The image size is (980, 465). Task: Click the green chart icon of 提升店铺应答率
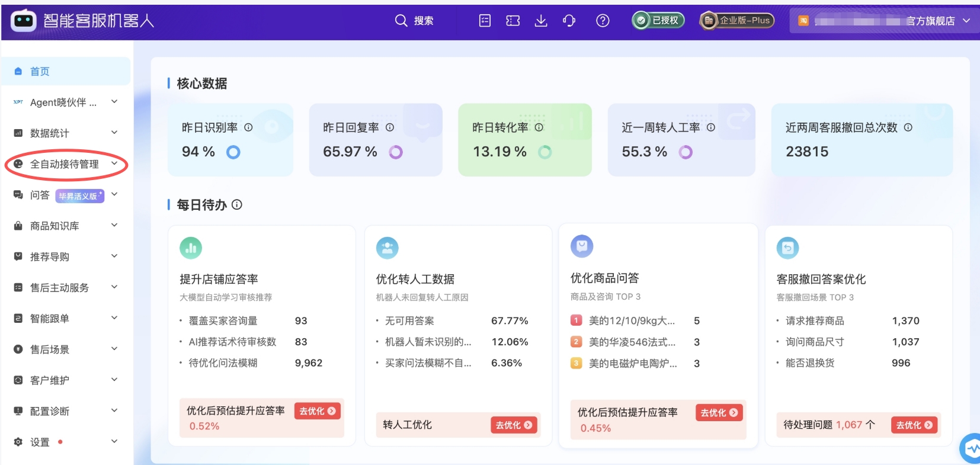point(191,248)
